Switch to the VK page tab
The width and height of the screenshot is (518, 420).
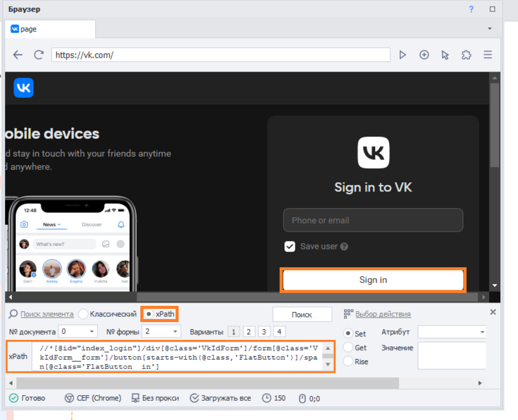[x=50, y=29]
